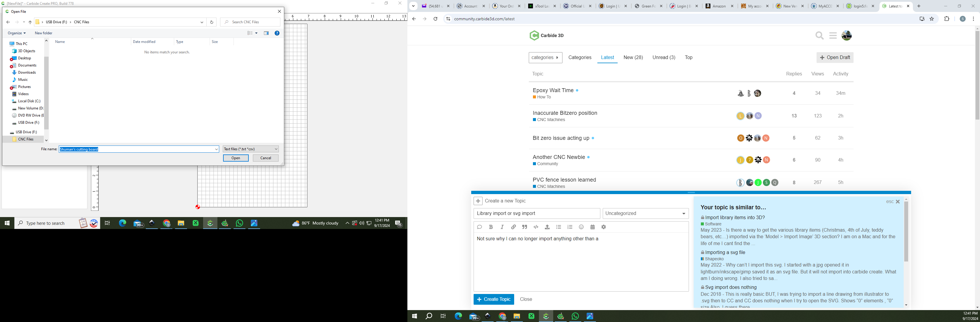Click the Create Topic button
Image resolution: width=980 pixels, height=322 pixels.
[493, 299]
